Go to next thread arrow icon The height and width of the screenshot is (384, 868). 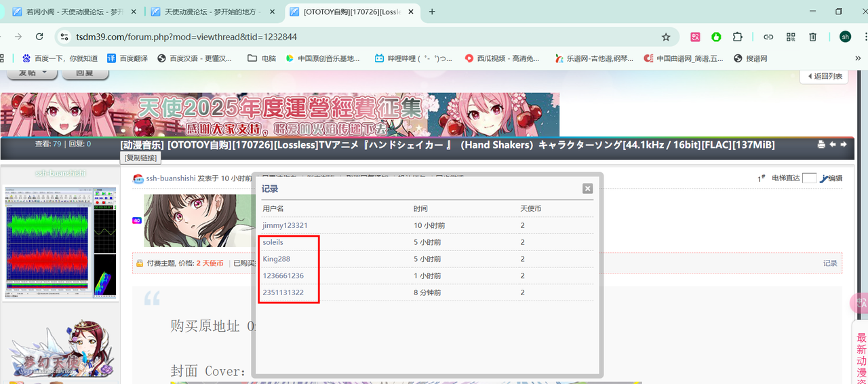point(844,145)
